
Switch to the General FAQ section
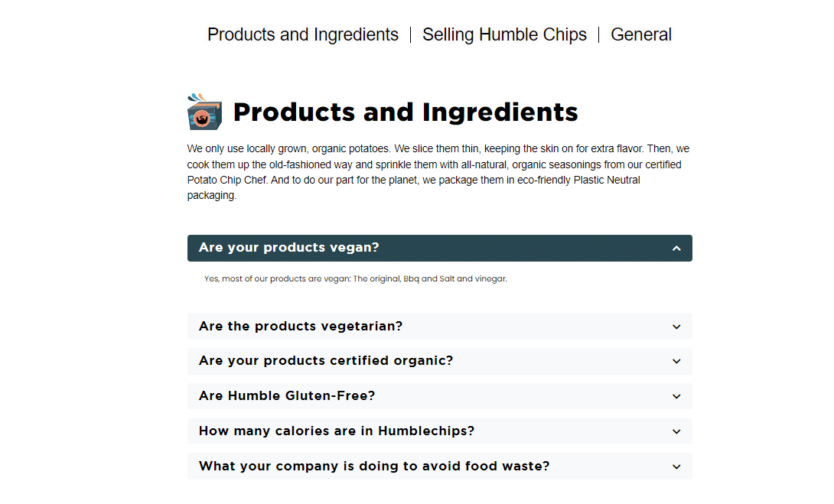point(641,35)
